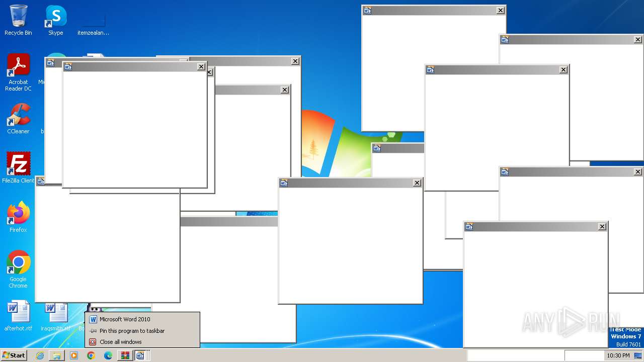
Task: Close the highest blank window on screen
Action: (x=501, y=11)
